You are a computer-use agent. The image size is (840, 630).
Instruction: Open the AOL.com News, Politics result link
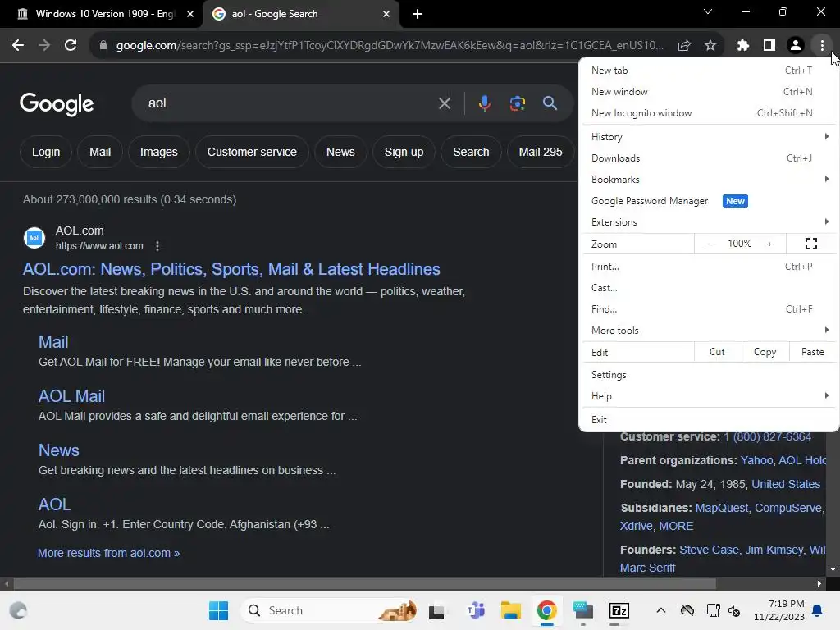point(231,269)
